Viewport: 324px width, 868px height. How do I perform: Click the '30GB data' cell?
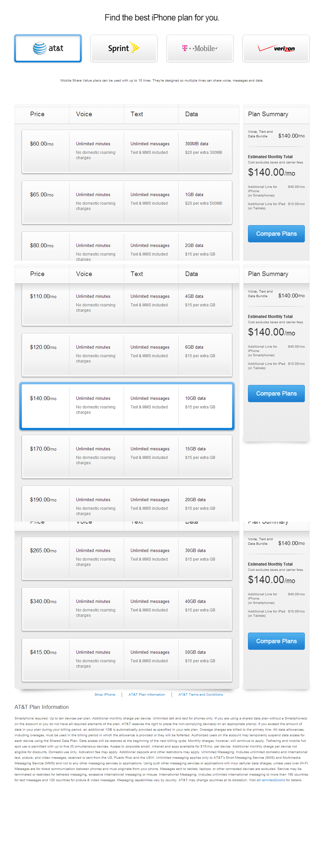[195, 551]
